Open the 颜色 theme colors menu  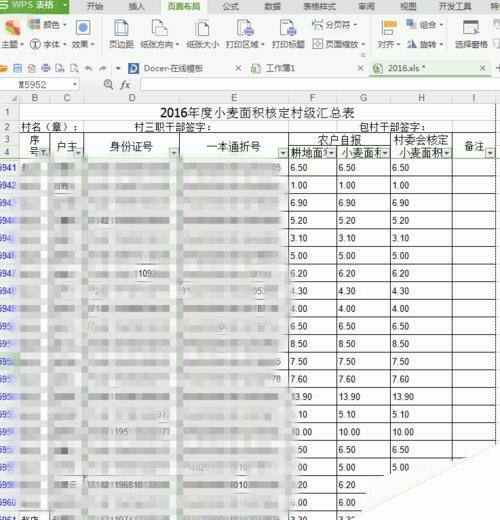click(48, 25)
